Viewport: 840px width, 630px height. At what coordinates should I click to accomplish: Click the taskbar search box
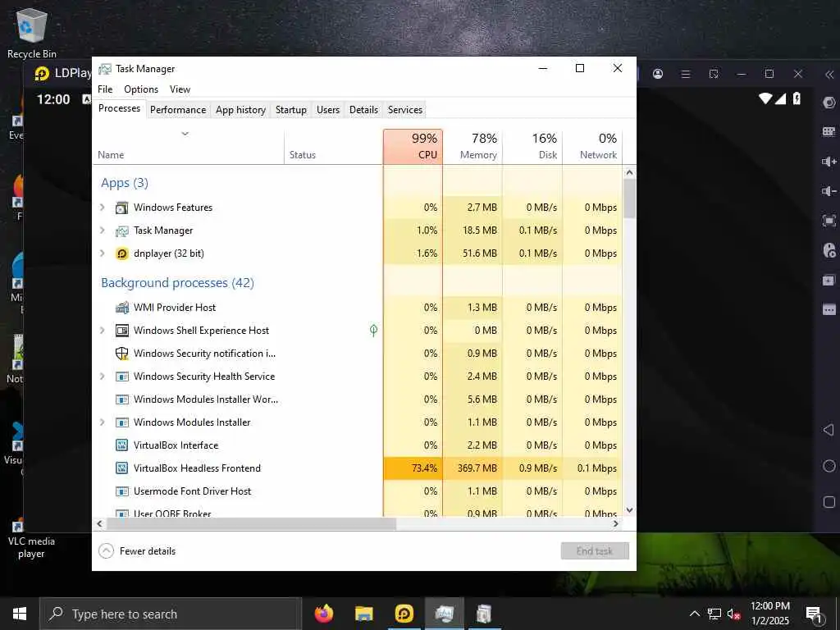click(x=171, y=614)
